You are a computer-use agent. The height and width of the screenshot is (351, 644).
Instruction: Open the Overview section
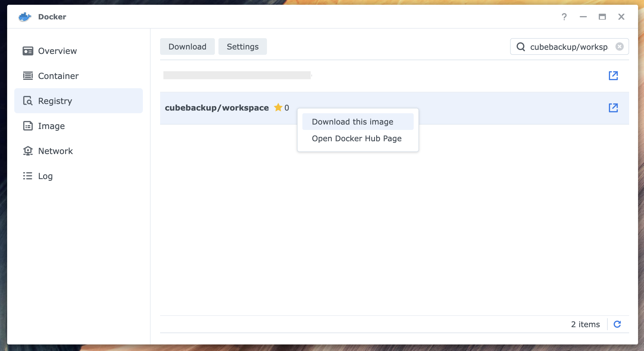79,51
